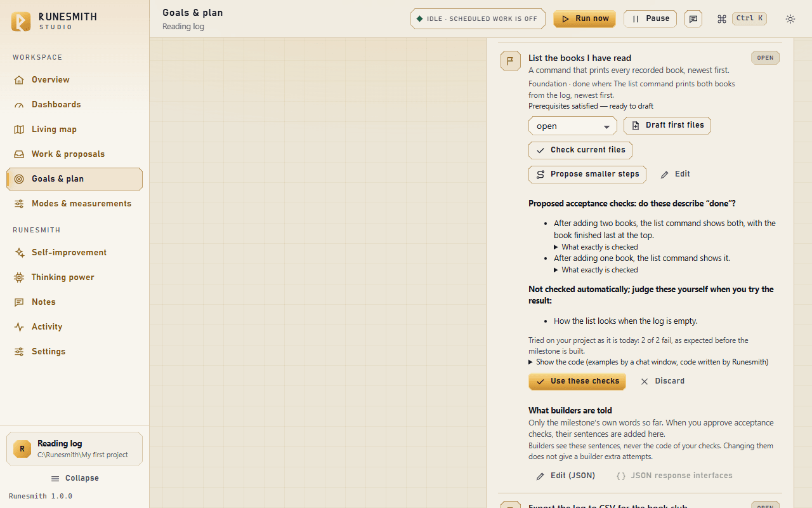The height and width of the screenshot is (508, 812).
Task: Click the 'Goals & plan' page heading
Action: pos(193,13)
